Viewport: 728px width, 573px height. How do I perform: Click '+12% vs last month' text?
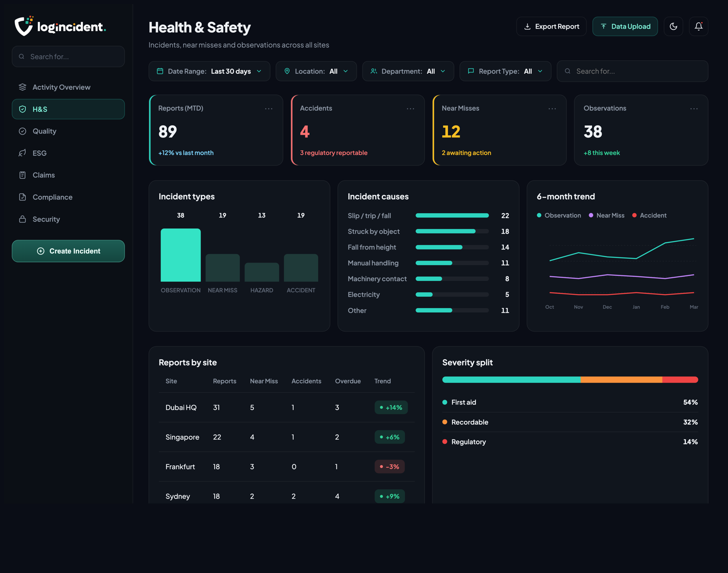click(x=186, y=152)
